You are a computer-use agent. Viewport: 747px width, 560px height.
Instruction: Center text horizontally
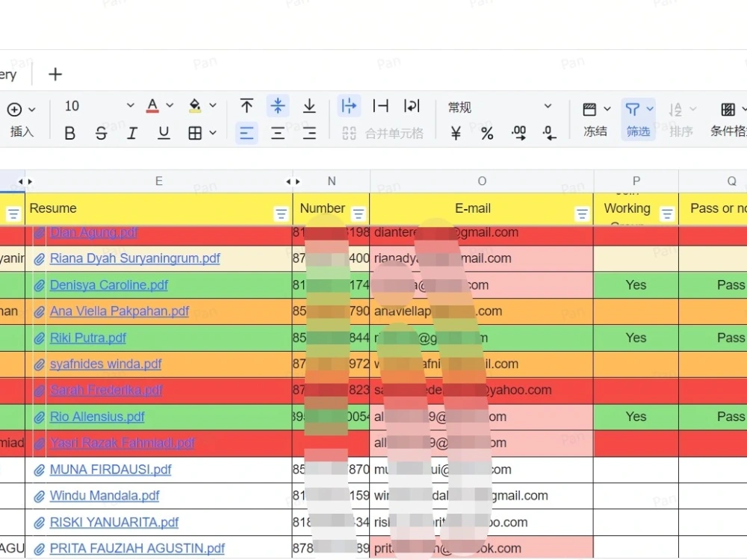click(278, 133)
